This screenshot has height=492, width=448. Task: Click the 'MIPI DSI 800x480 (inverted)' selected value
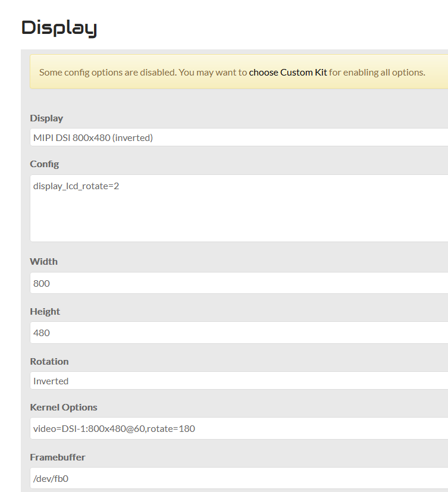[x=93, y=138]
